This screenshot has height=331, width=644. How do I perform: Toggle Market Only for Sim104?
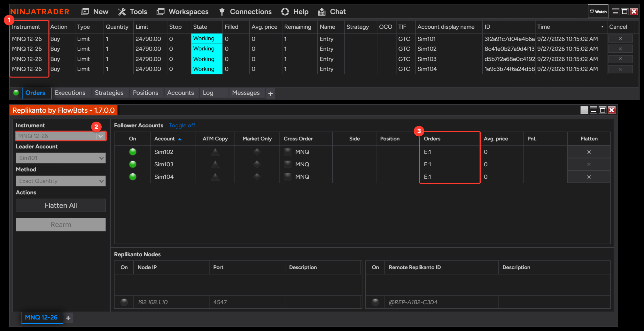[257, 177]
